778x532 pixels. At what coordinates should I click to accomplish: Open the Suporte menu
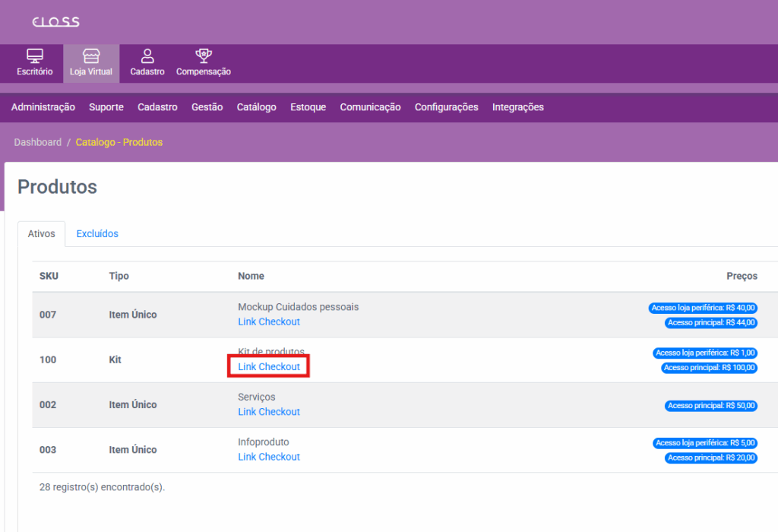point(106,107)
